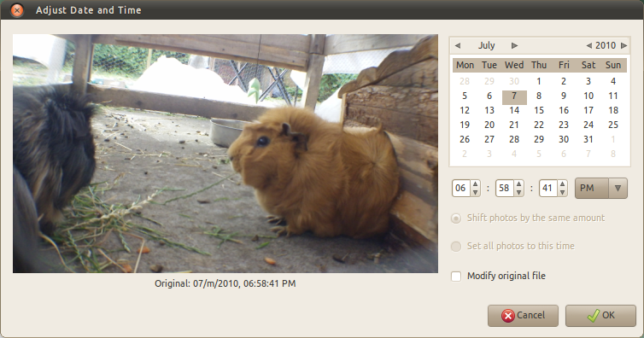This screenshot has width=644, height=338.
Task: Select July 23 in the calendar
Action: point(564,125)
